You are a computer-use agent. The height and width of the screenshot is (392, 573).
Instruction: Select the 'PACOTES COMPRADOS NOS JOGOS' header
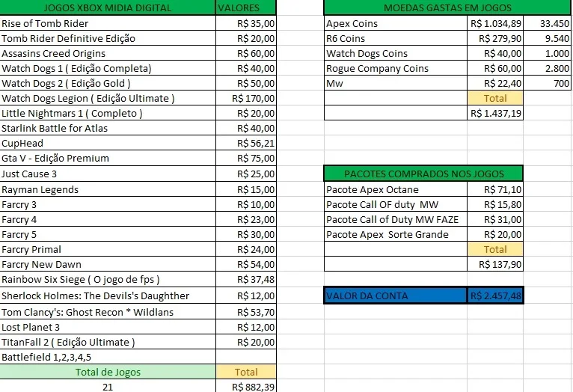point(423,174)
